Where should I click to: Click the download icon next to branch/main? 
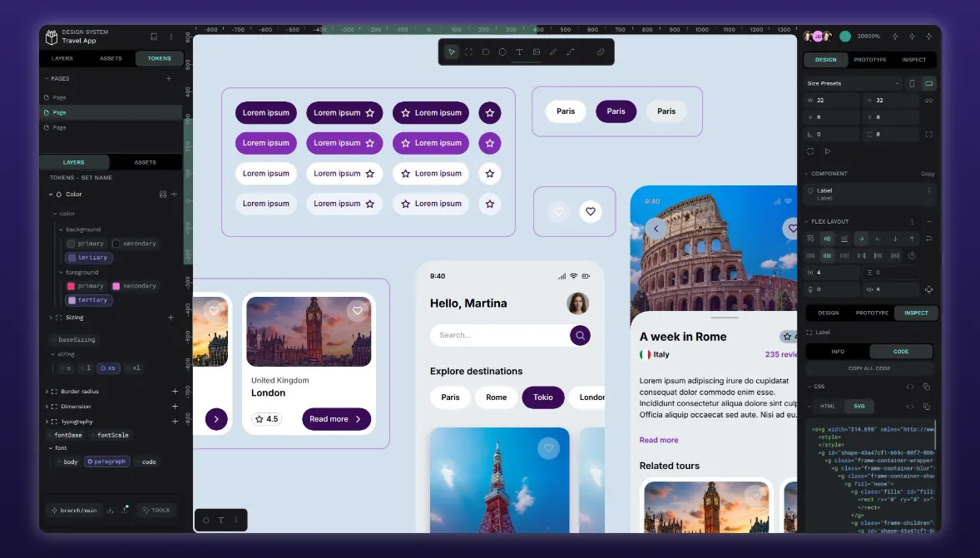click(x=111, y=510)
